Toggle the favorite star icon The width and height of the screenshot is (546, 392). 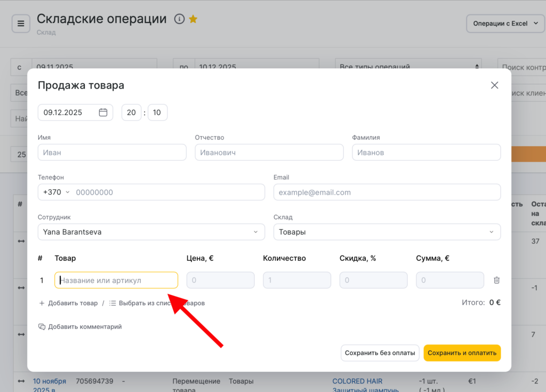pos(193,19)
